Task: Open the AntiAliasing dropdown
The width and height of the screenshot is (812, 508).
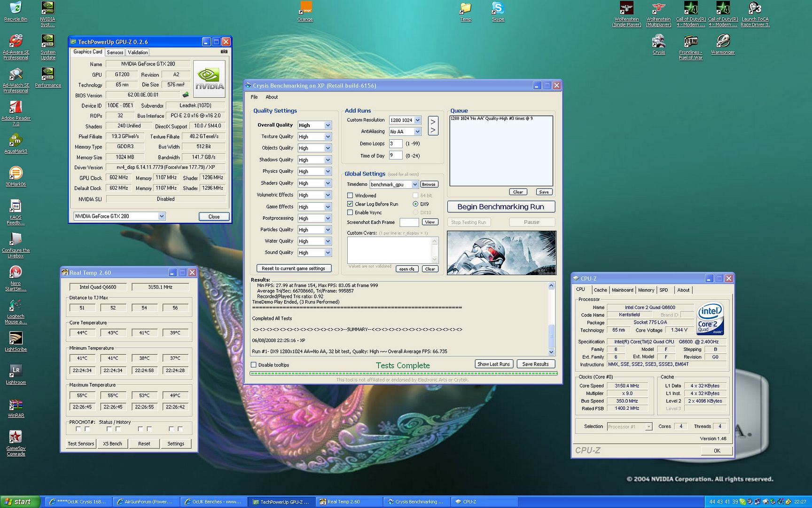Action: click(417, 131)
